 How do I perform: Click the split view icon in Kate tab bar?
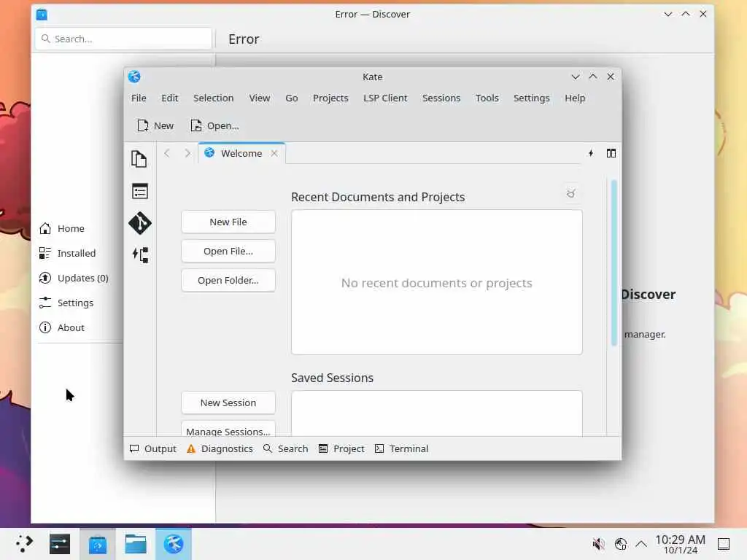point(611,153)
